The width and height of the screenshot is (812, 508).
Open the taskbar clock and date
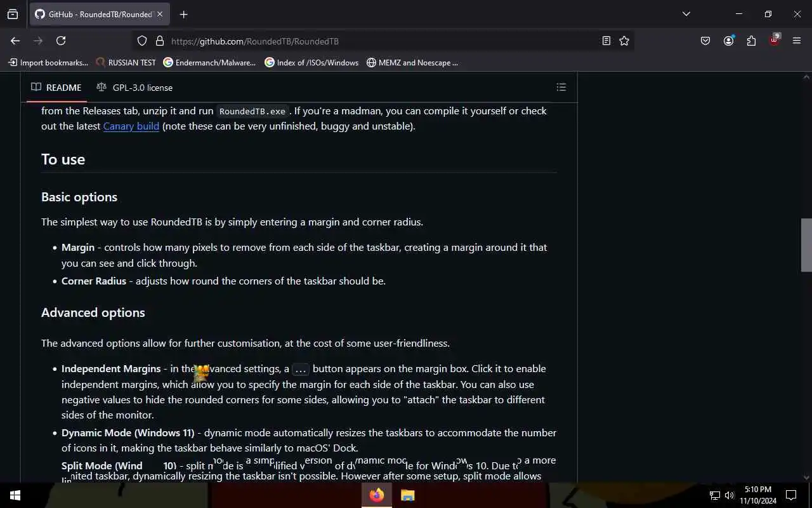(757, 495)
